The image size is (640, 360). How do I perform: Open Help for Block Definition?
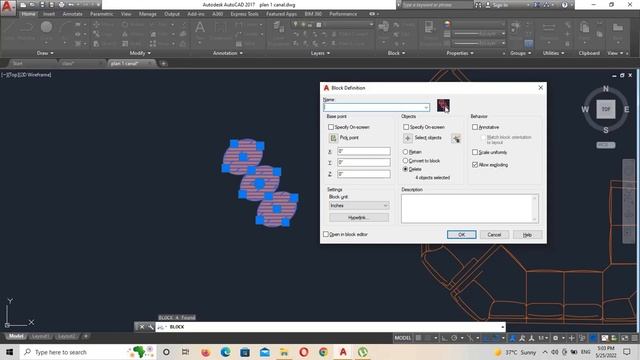tap(527, 235)
